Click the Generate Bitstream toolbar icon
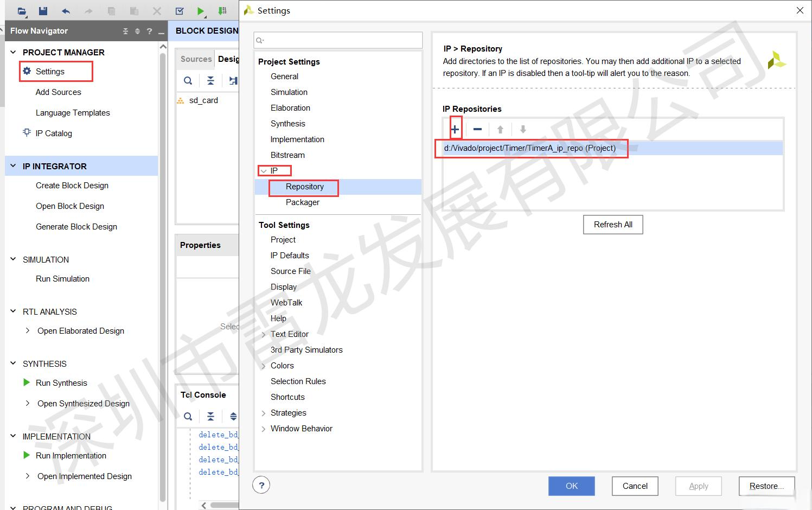Screen dimensions: 812x510 click(222, 11)
